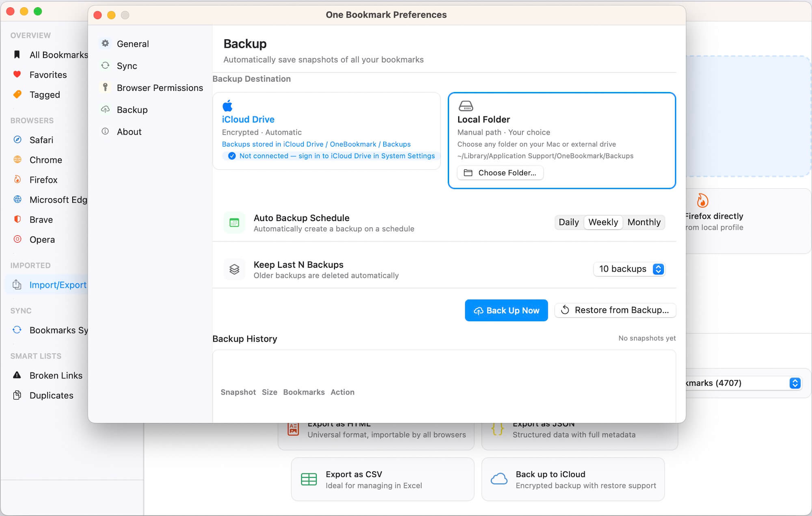Click Restore from Backup... button
The image size is (812, 516).
[615, 310]
